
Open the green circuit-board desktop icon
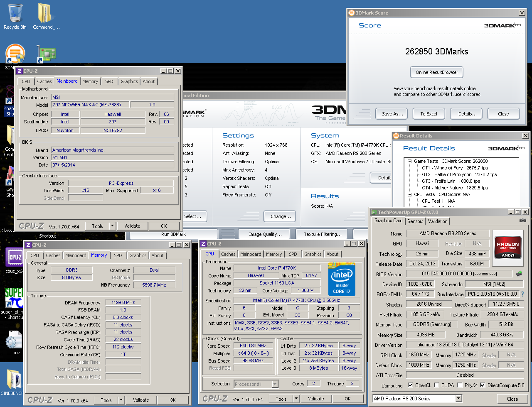(46, 53)
